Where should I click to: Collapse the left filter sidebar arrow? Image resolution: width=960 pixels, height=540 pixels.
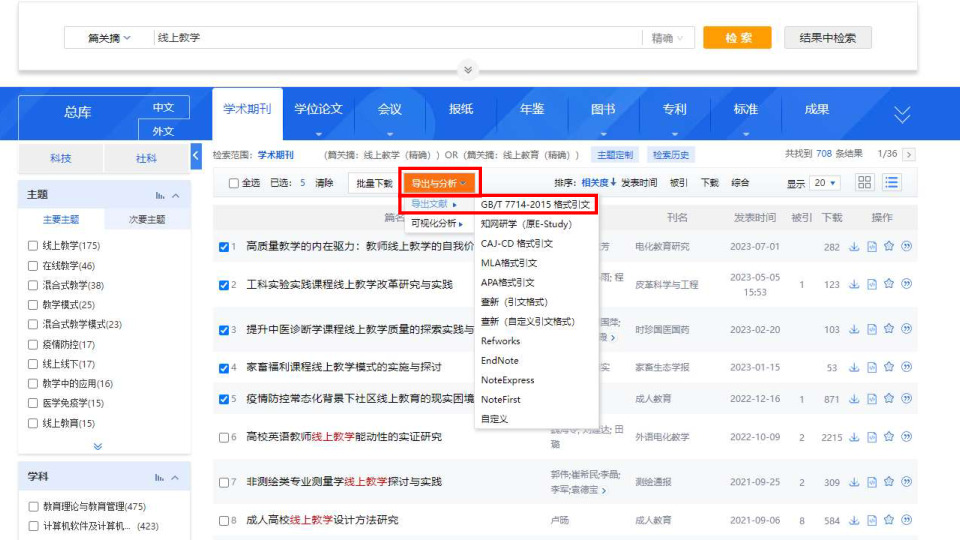click(x=196, y=156)
